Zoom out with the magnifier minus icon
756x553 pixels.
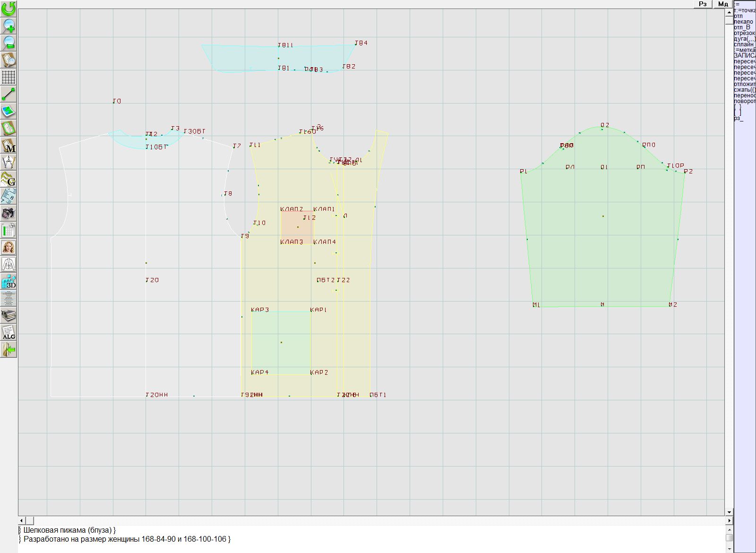(9, 43)
